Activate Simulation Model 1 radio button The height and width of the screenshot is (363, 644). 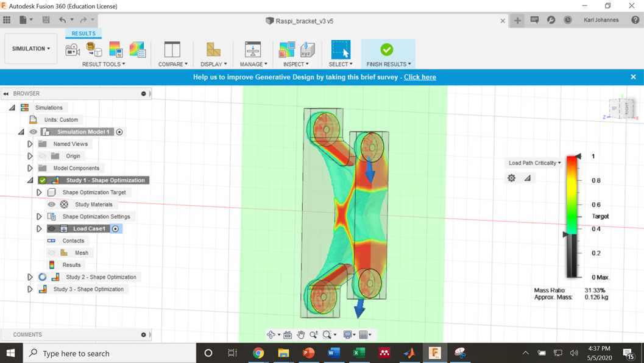[x=119, y=132]
